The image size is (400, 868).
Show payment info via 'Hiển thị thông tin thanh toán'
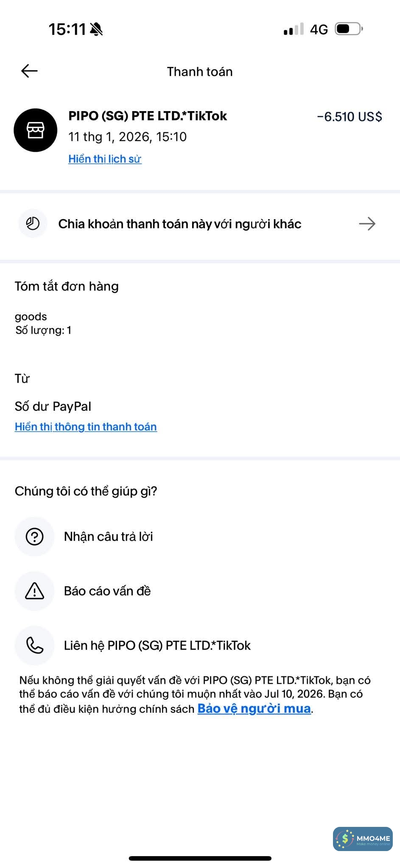click(x=86, y=427)
